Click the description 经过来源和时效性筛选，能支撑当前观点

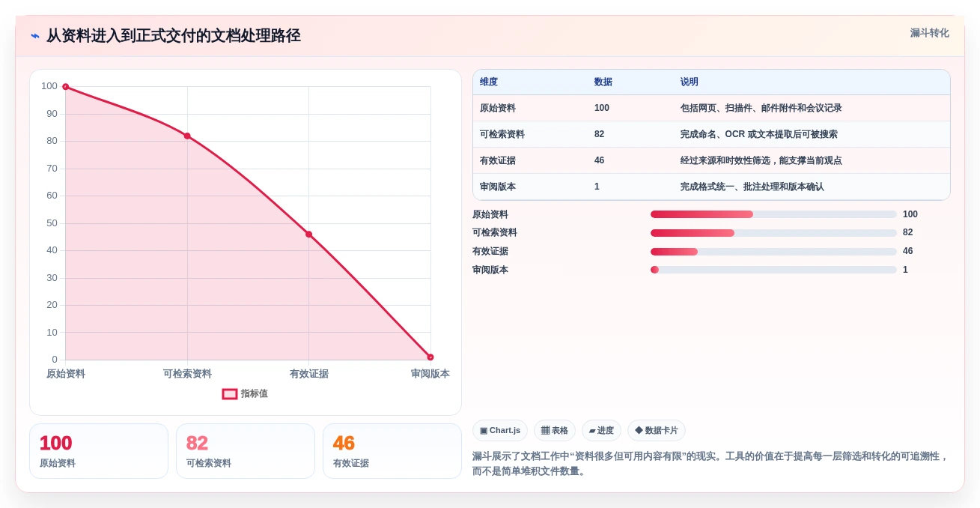pyautogui.click(x=761, y=160)
